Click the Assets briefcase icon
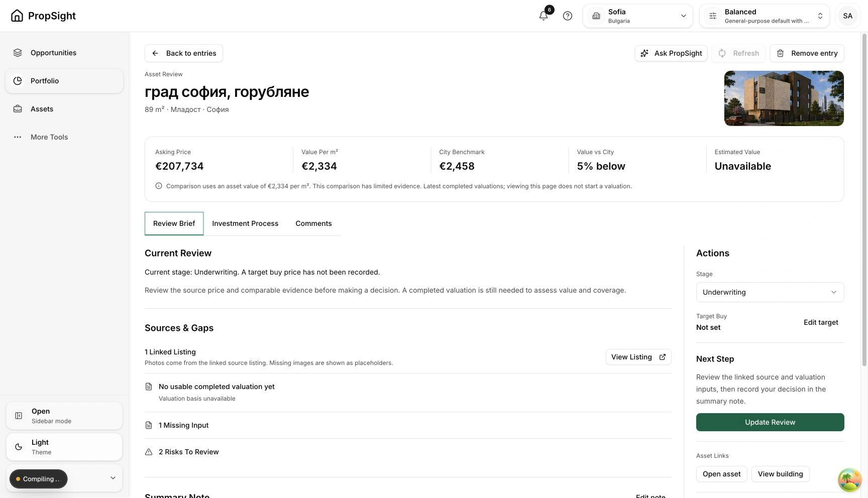This screenshot has width=868, height=498. coord(18,109)
